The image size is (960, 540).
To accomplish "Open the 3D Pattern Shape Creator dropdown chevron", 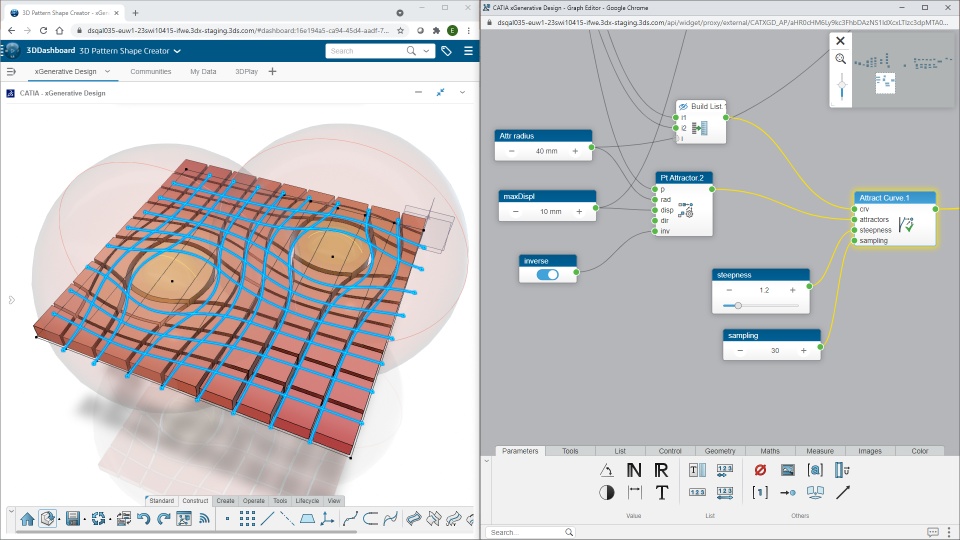I will tap(178, 51).
